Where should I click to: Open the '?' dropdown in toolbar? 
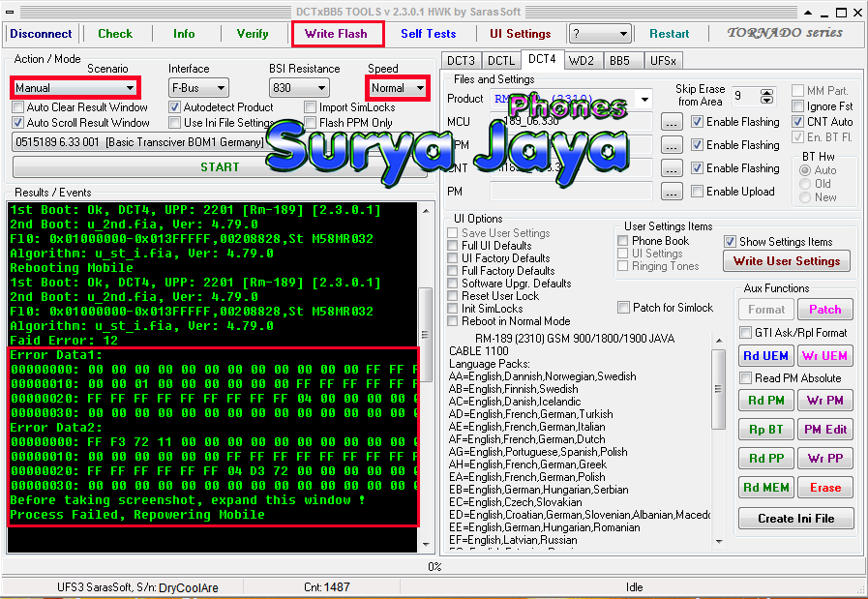(600, 34)
